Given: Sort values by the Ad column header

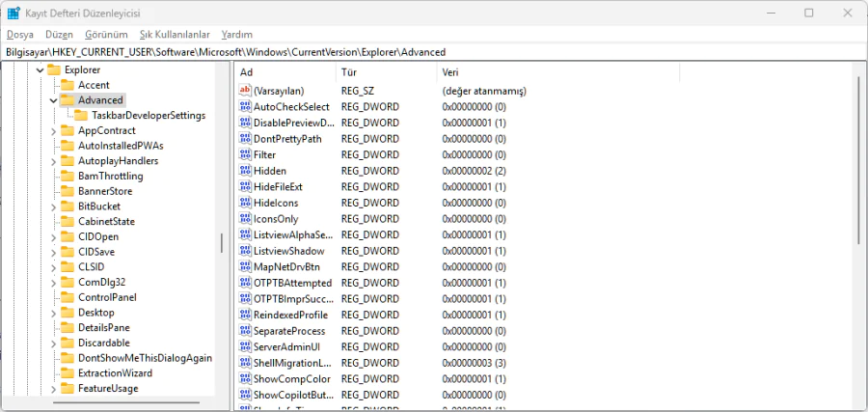Looking at the screenshot, I should [285, 72].
